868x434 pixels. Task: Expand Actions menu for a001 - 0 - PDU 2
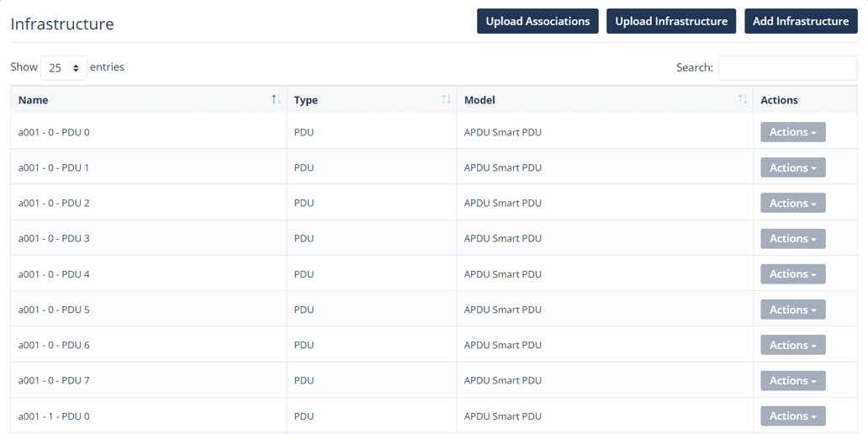pyautogui.click(x=792, y=204)
